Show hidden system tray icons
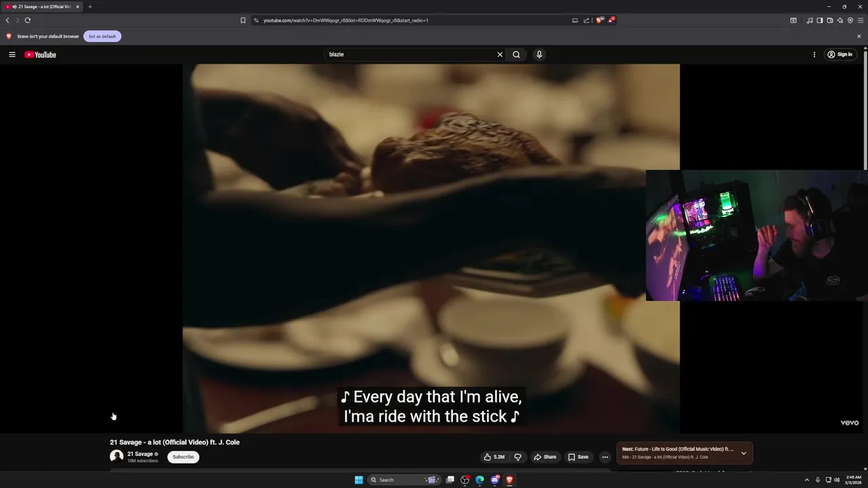Image resolution: width=868 pixels, height=488 pixels. [x=807, y=480]
